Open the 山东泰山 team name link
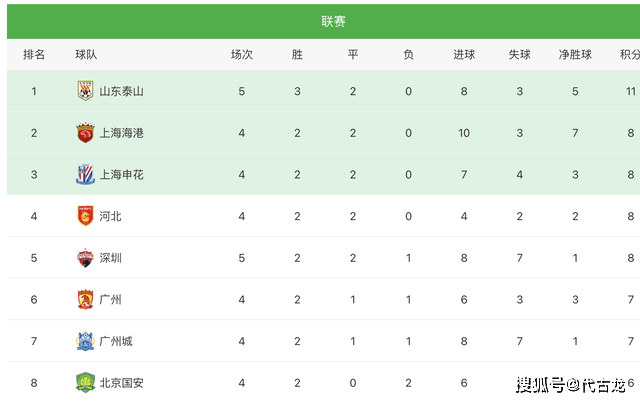 (x=122, y=91)
